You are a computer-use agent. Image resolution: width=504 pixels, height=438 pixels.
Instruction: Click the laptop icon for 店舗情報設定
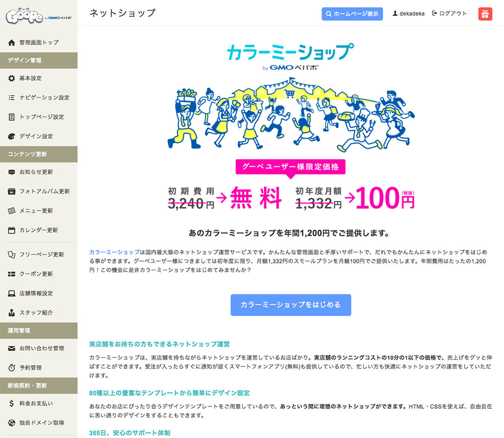tap(12, 293)
